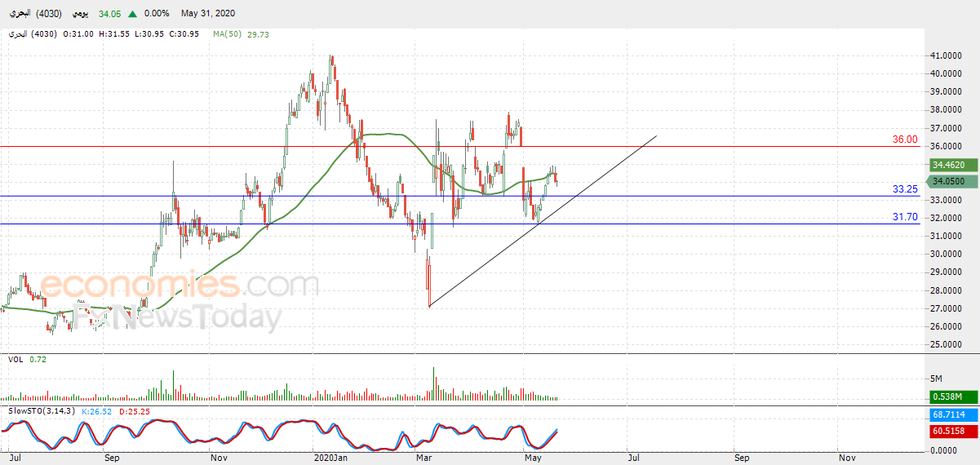
Task: Click the Mar label on time axis
Action: pos(424,458)
